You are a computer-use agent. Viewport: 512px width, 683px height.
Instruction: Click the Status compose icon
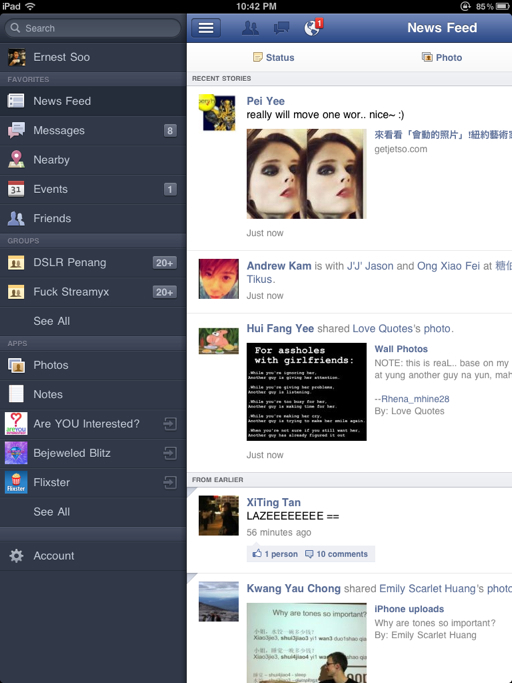point(258,57)
